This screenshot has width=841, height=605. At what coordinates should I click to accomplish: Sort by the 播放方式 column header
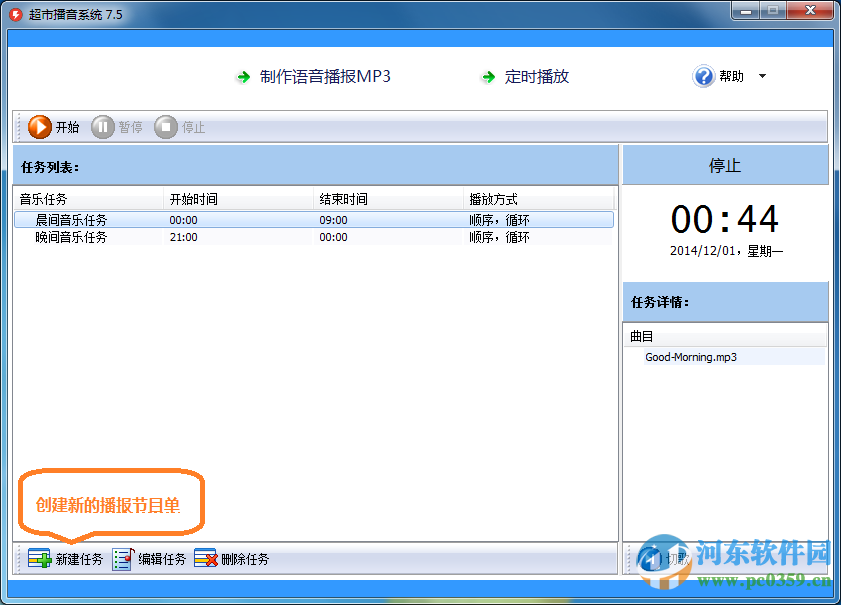[538, 199]
